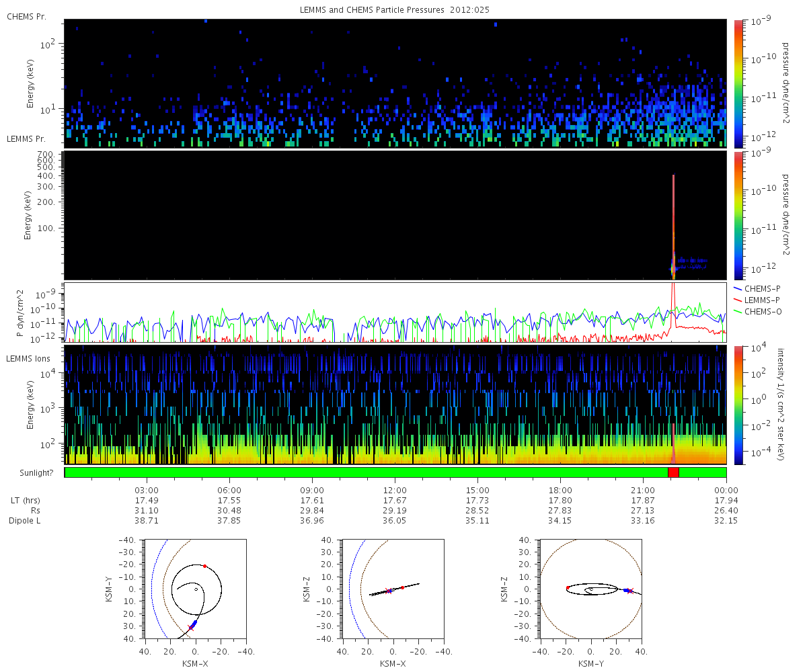This screenshot has height=672, width=807.
Task: Click the Sunlight? label
Action: tap(31, 472)
